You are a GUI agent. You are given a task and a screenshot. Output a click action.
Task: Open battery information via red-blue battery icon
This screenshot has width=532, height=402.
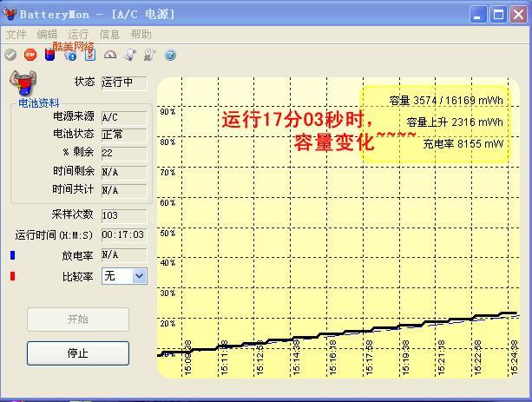point(49,55)
